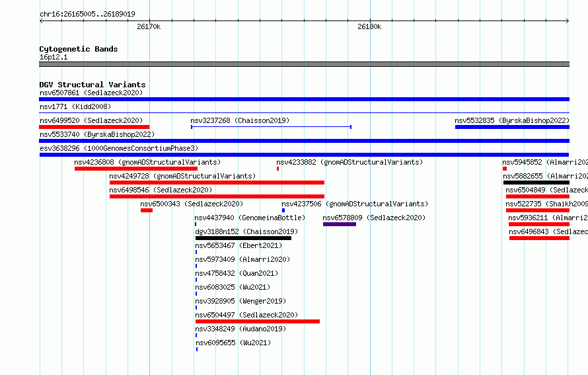Select nsv4758432 (Quan2021) label
Viewport: 588px width, 375px height.
[x=237, y=273]
